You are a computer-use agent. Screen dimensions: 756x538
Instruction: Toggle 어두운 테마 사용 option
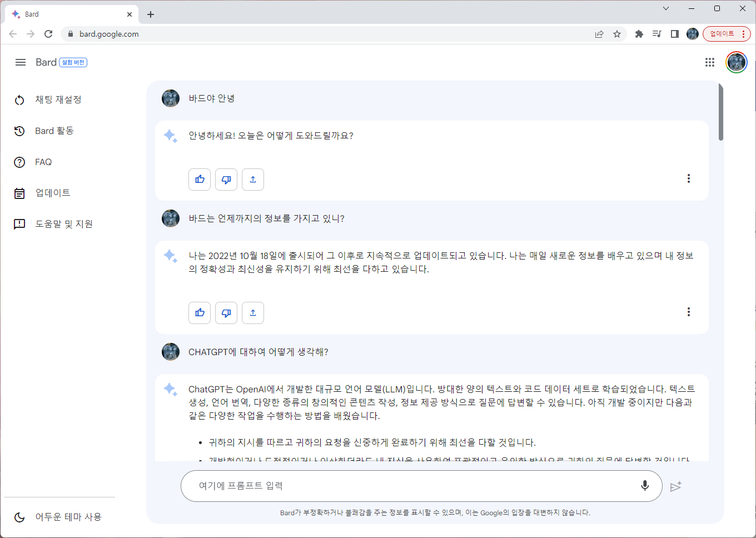[x=68, y=517]
